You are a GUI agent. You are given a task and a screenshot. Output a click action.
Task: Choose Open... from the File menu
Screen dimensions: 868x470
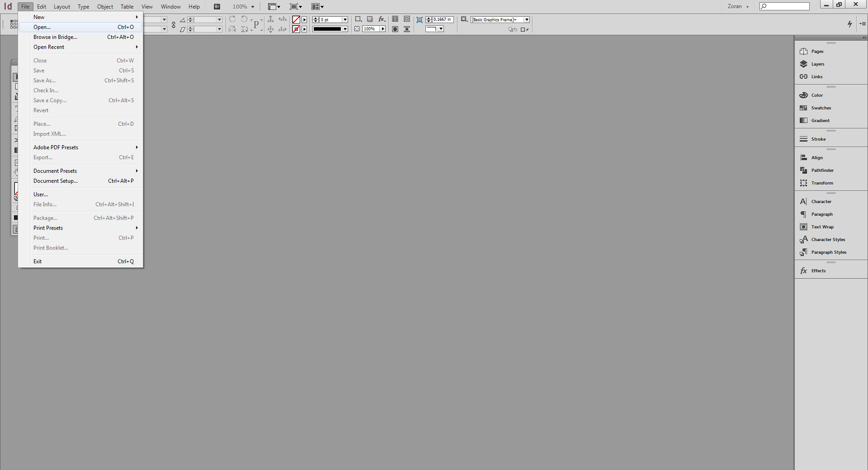80,27
